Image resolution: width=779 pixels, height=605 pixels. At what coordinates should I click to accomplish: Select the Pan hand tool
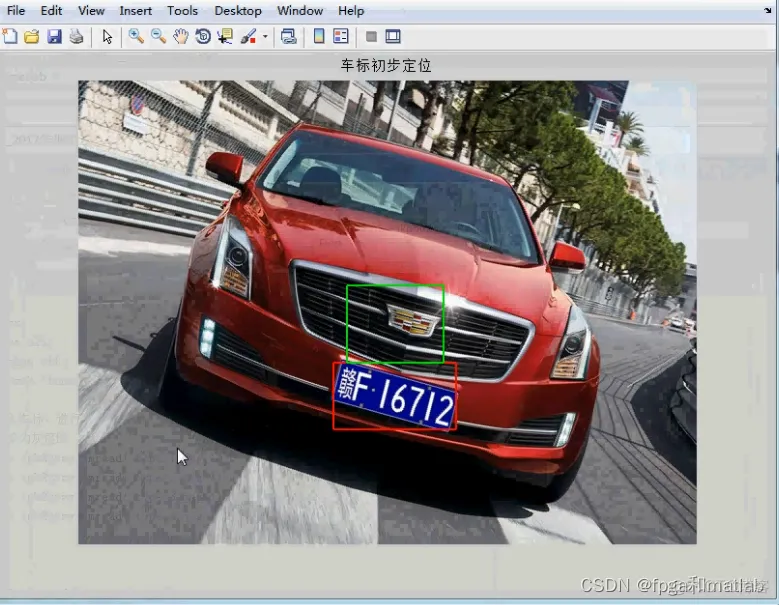[x=181, y=36]
